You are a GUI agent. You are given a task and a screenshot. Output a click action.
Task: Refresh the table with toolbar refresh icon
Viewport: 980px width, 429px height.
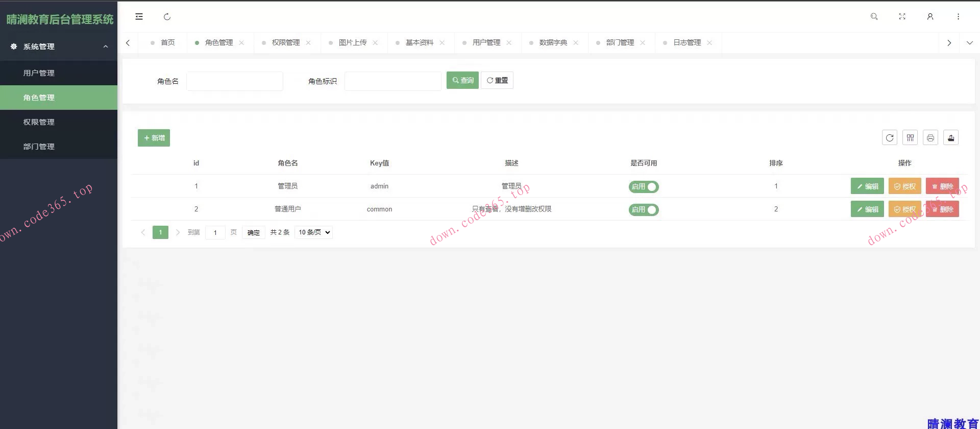pyautogui.click(x=890, y=138)
